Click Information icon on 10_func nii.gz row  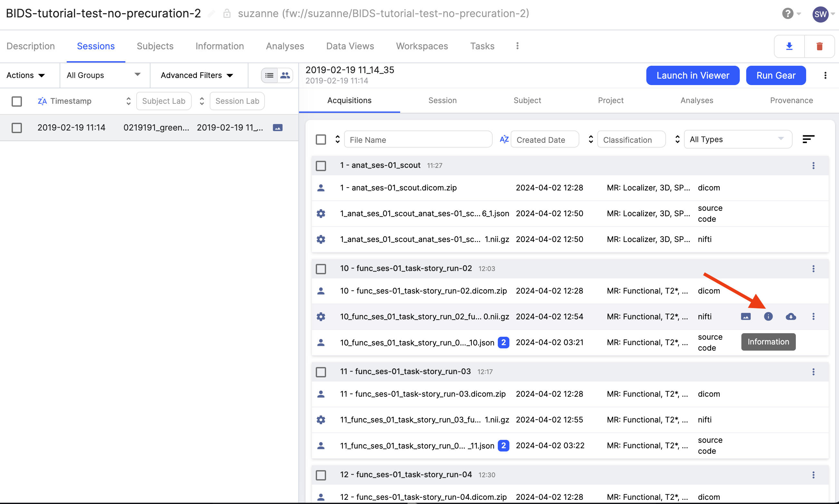click(x=768, y=316)
